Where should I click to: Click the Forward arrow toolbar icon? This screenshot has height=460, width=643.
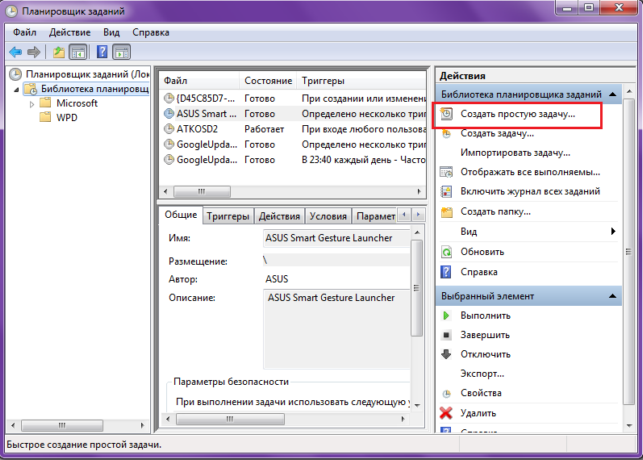coord(34,52)
